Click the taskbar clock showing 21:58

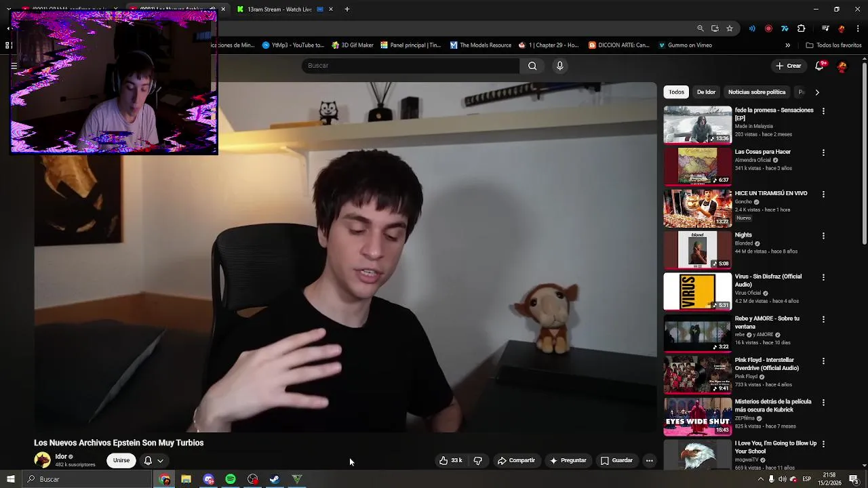click(x=830, y=479)
